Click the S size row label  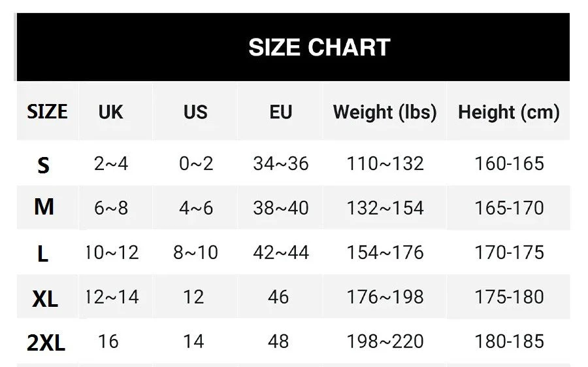tap(44, 165)
